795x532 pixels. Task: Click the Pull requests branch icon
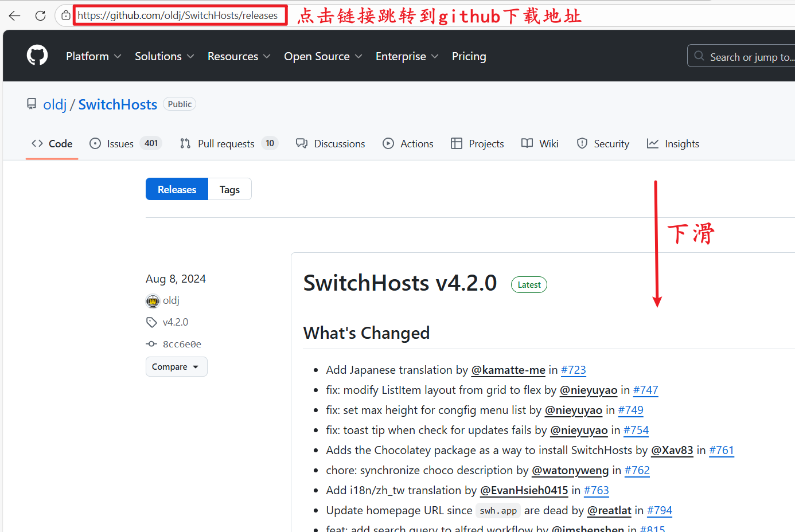(185, 143)
